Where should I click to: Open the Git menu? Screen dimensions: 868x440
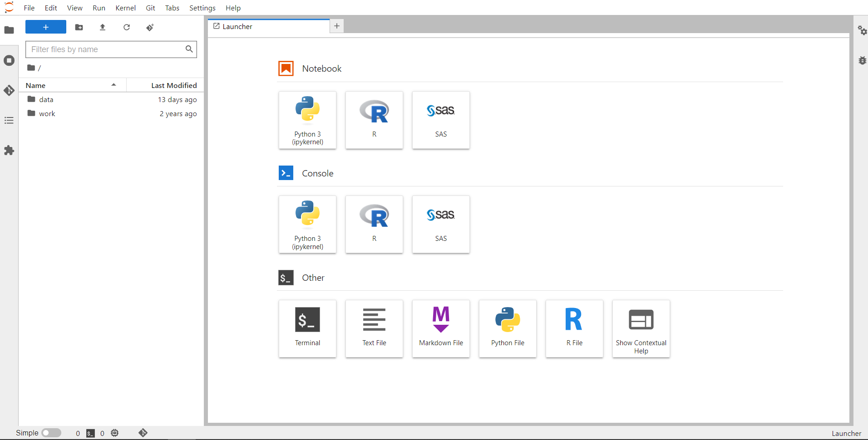click(151, 8)
